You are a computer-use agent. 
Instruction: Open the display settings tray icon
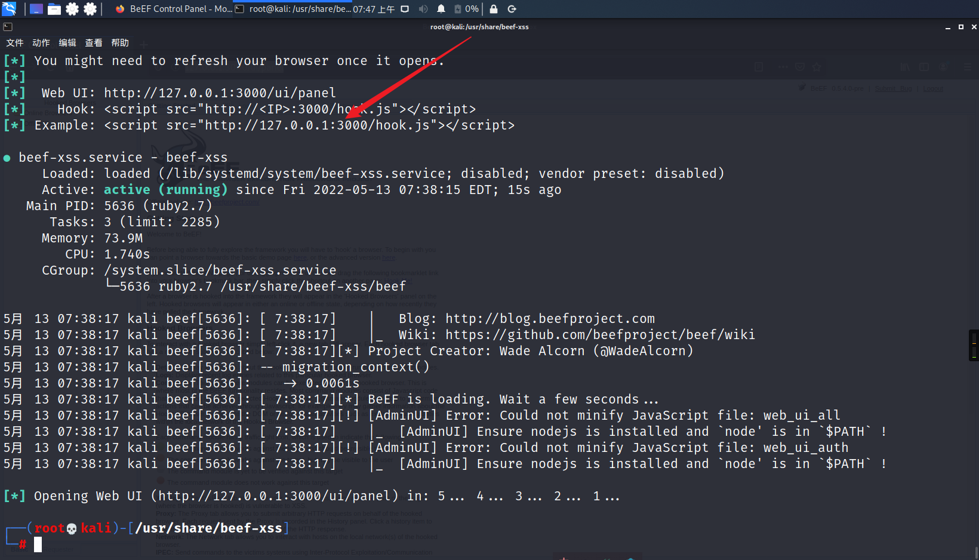tap(405, 9)
